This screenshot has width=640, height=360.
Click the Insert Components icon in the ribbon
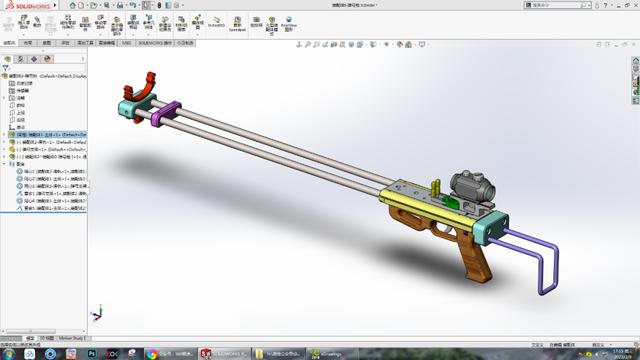click(24, 21)
